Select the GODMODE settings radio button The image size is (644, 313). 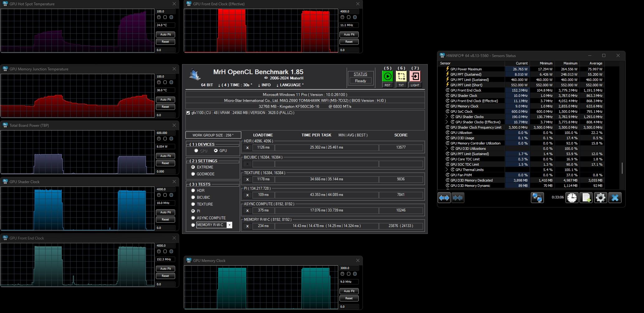click(193, 174)
